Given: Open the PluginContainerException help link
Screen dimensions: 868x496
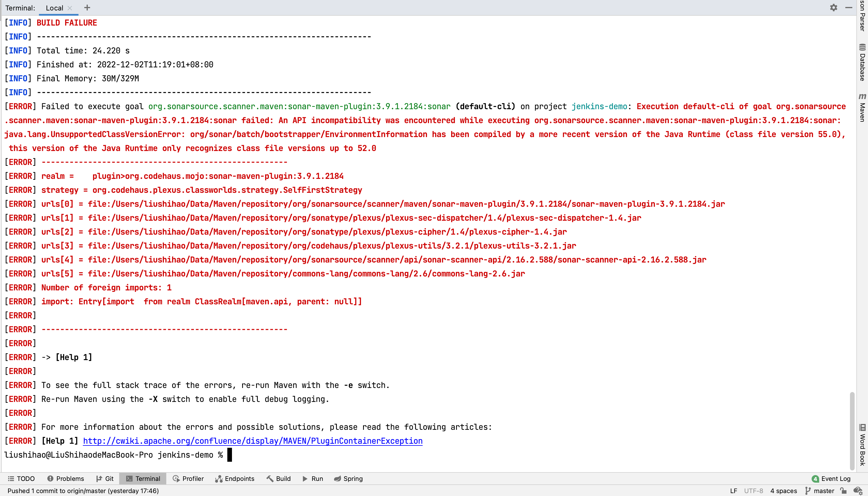Looking at the screenshot, I should (253, 441).
